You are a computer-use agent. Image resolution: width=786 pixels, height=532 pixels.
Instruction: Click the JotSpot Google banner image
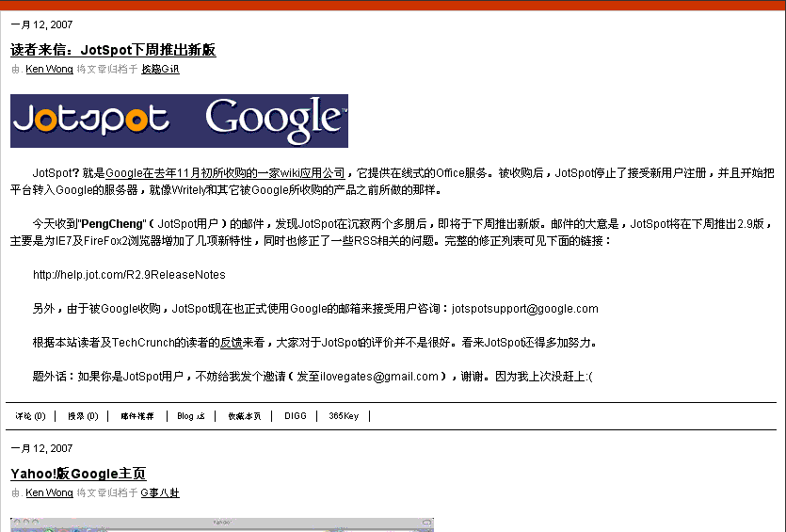[179, 121]
